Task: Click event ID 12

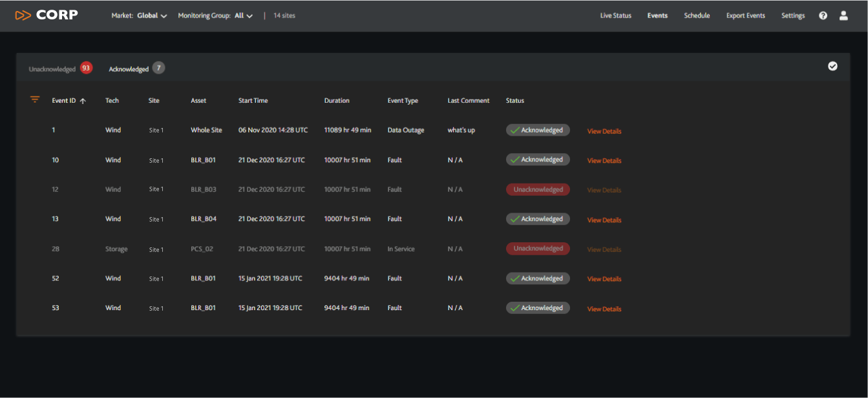Action: (55, 190)
